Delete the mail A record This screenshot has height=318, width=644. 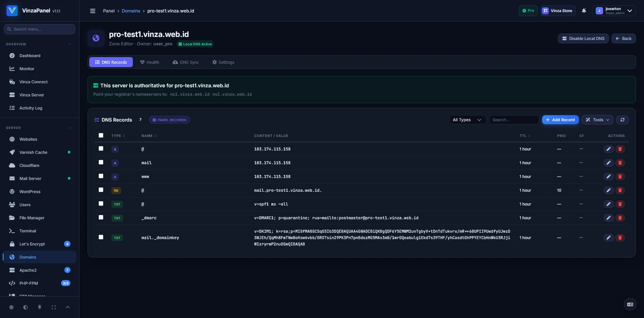[620, 163]
